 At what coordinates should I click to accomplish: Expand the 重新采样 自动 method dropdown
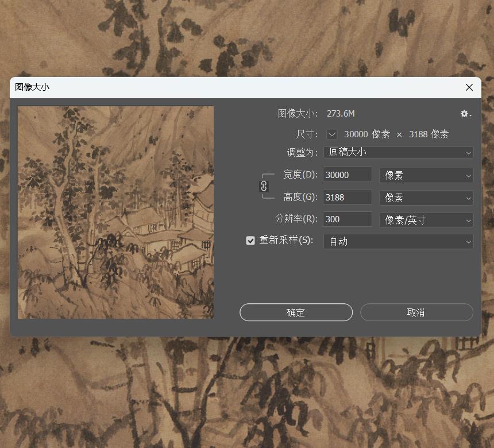click(x=398, y=242)
